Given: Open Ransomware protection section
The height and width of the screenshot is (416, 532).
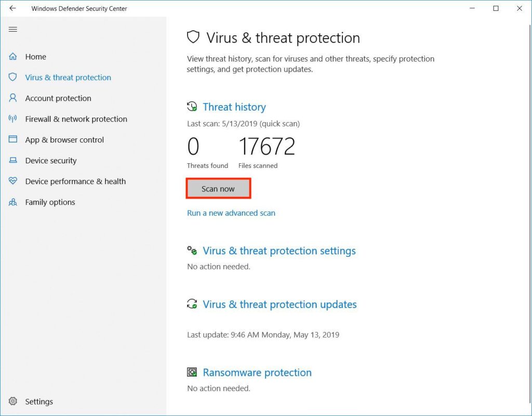Looking at the screenshot, I should pos(257,372).
